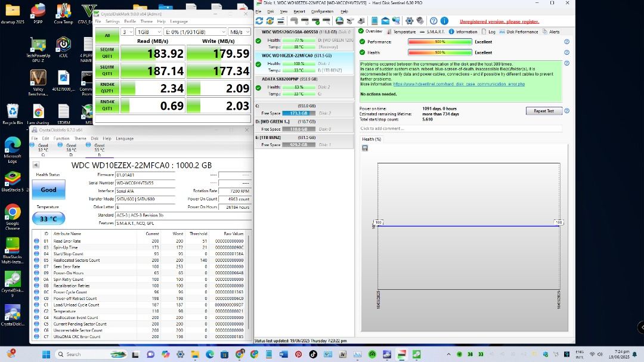
Task: Switch to the Disk Performance tab
Action: [518, 32]
